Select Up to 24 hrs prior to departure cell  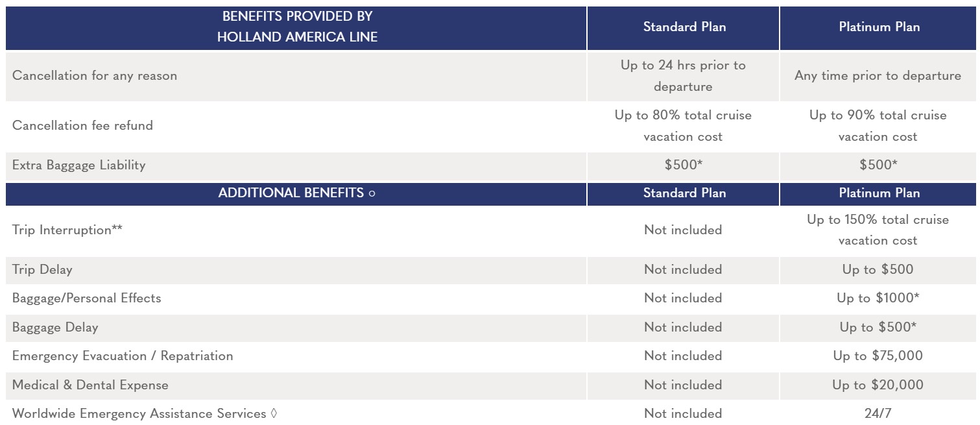(x=684, y=76)
